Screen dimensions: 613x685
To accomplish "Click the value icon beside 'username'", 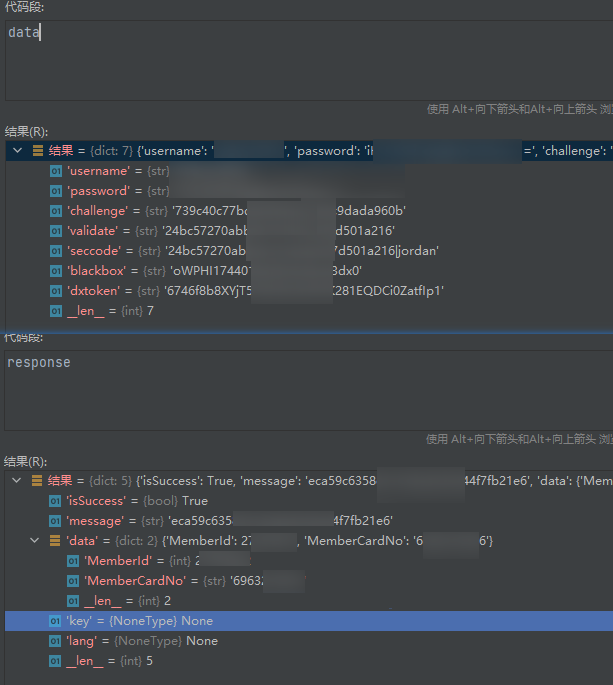I will pos(56,171).
